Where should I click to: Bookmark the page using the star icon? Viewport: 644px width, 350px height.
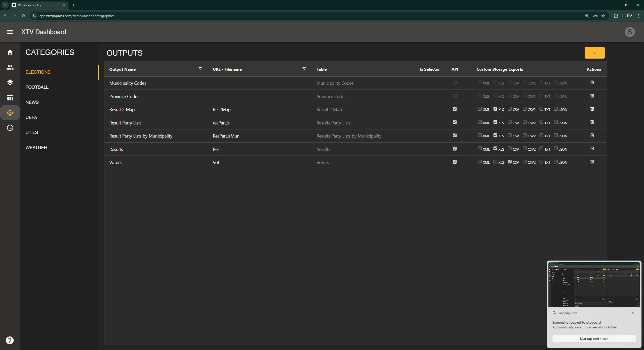[603, 16]
